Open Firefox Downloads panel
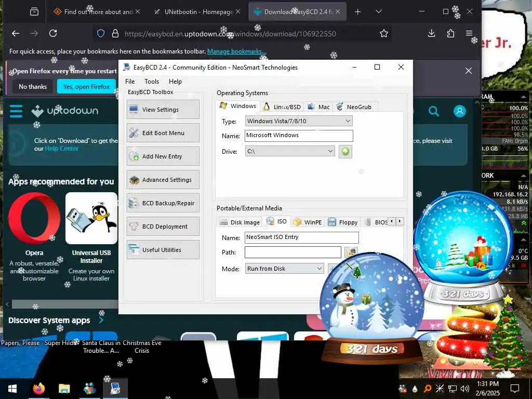Screen dimensions: 532x399 (x=431, y=33)
